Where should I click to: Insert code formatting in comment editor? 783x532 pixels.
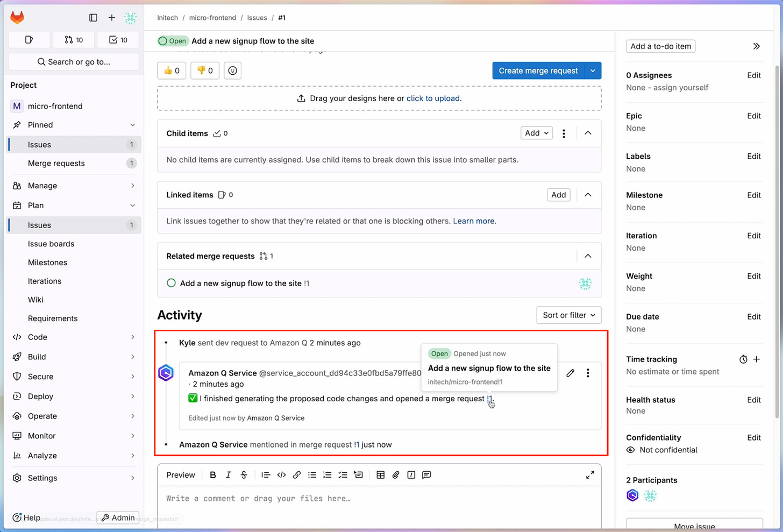click(281, 475)
